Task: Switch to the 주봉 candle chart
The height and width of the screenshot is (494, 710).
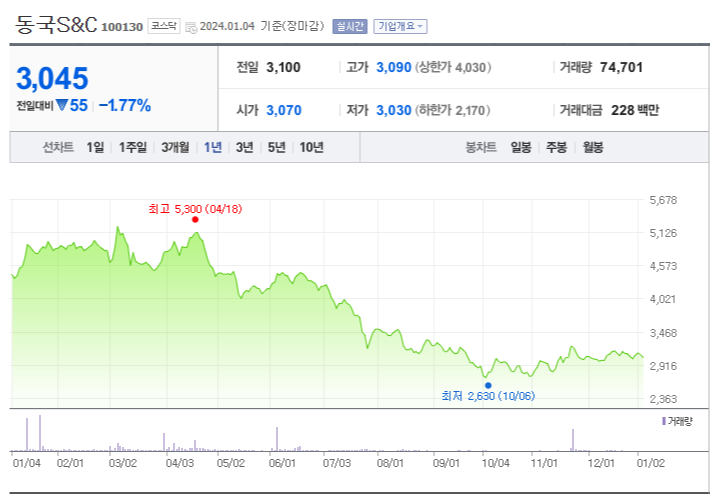Action: click(x=556, y=147)
